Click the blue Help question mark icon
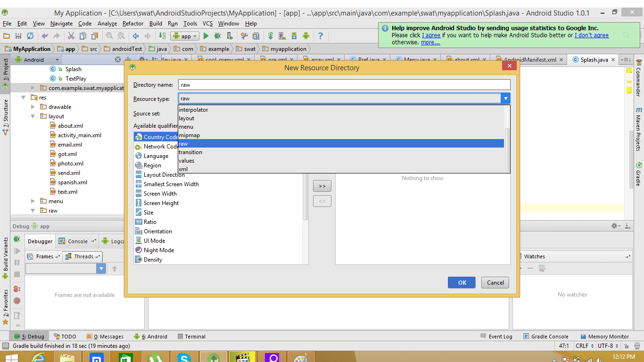Image resolution: width=644 pixels, height=362 pixels. (321, 36)
